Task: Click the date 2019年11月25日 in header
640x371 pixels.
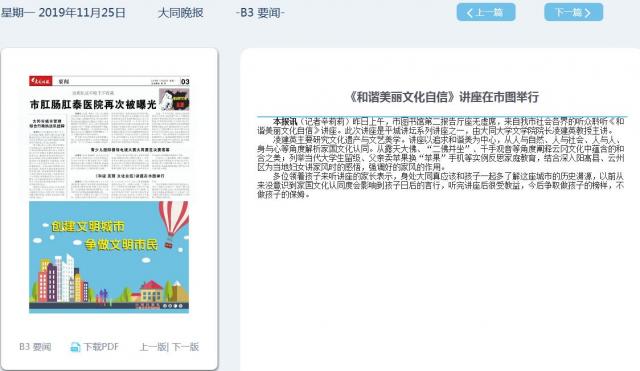Action: 82,13
